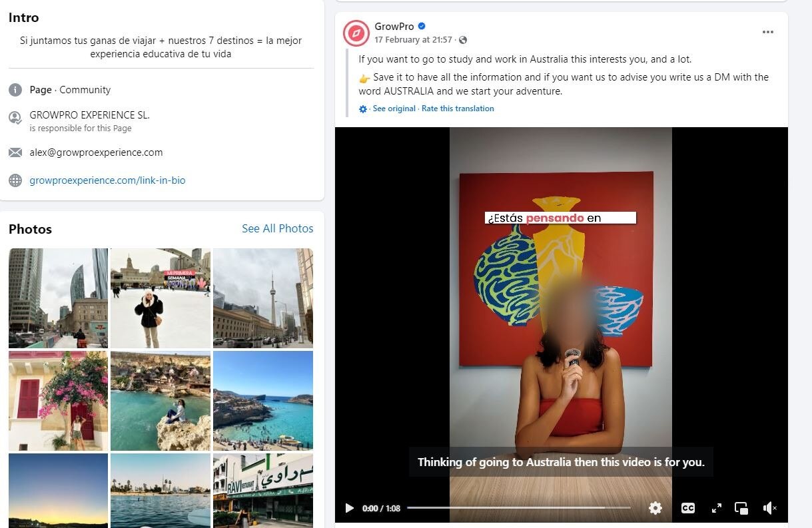Open picture-in-picture mini player

tap(741, 508)
